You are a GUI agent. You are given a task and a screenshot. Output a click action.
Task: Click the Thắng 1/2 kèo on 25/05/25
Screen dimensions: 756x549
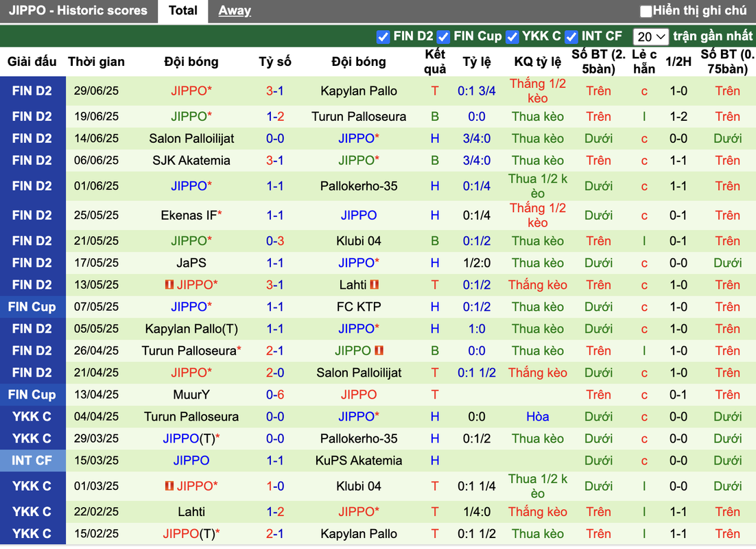[x=538, y=215]
